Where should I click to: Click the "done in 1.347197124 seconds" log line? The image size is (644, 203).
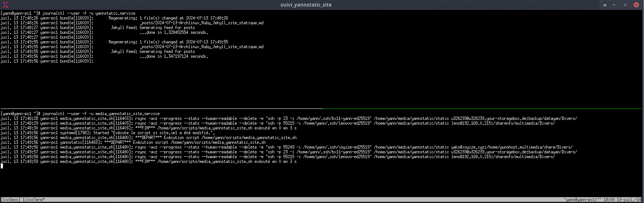pos(174,56)
